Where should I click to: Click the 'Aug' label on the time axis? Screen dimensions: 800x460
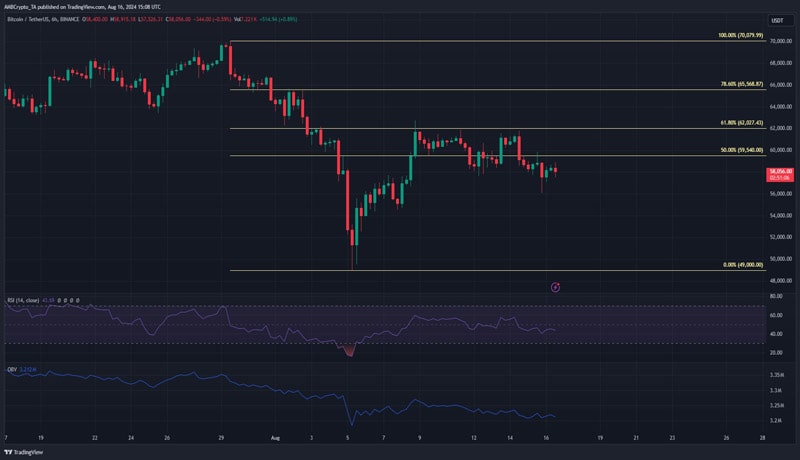click(x=278, y=438)
